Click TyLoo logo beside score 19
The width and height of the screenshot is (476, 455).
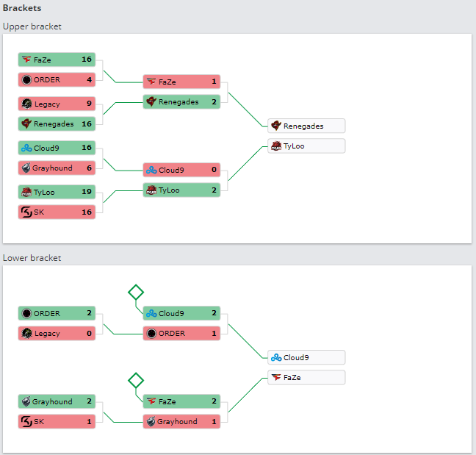(x=26, y=192)
